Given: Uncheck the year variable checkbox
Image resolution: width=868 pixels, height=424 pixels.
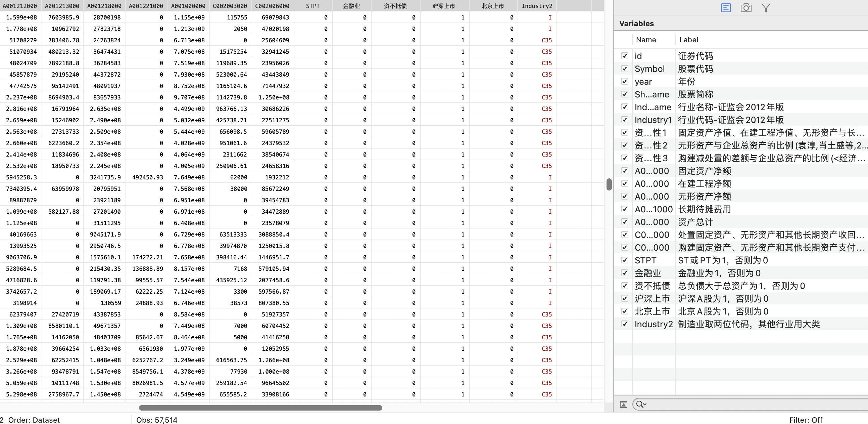Looking at the screenshot, I should point(624,82).
